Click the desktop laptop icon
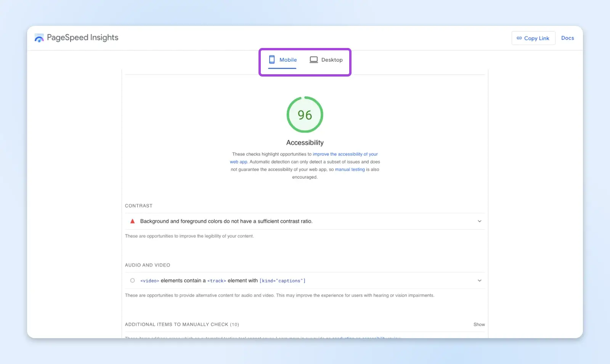Screen dimensions: 610x364 [x=314, y=60]
